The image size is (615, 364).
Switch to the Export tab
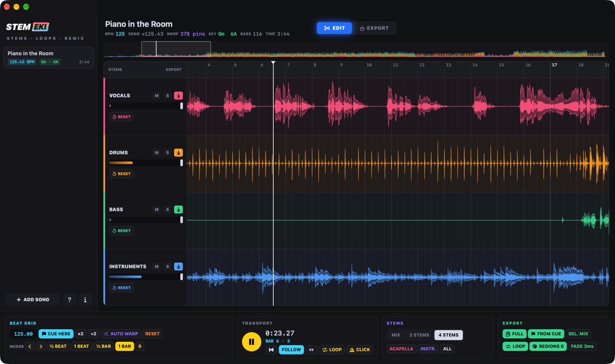[374, 28]
